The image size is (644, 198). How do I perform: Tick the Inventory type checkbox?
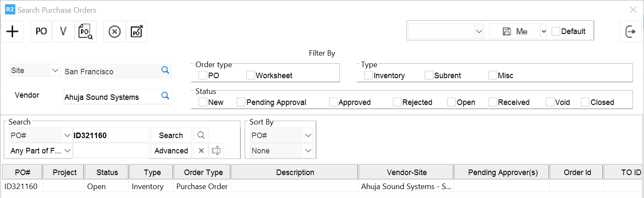369,76
